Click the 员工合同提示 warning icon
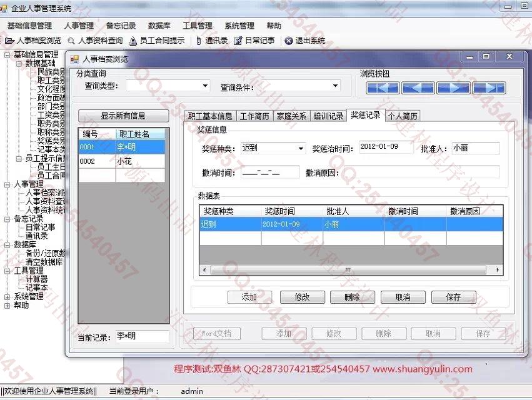The width and height of the screenshot is (532, 400). click(133, 41)
